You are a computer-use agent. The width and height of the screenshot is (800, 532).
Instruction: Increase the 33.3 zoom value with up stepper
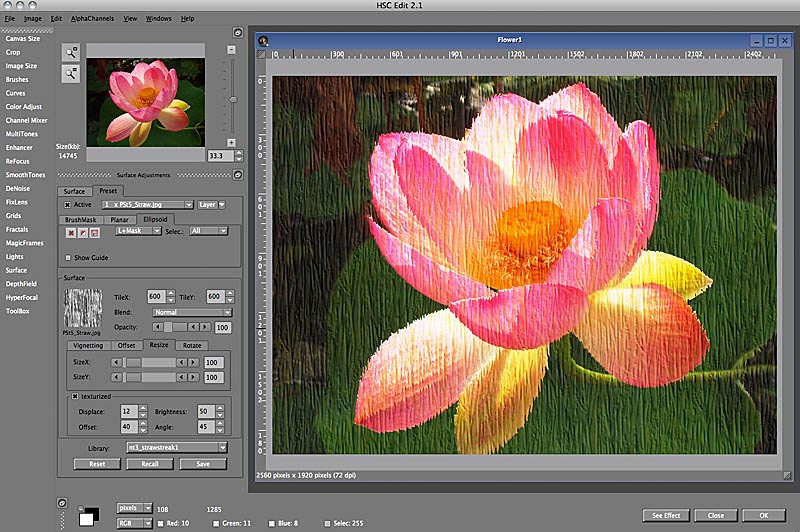coord(239,153)
